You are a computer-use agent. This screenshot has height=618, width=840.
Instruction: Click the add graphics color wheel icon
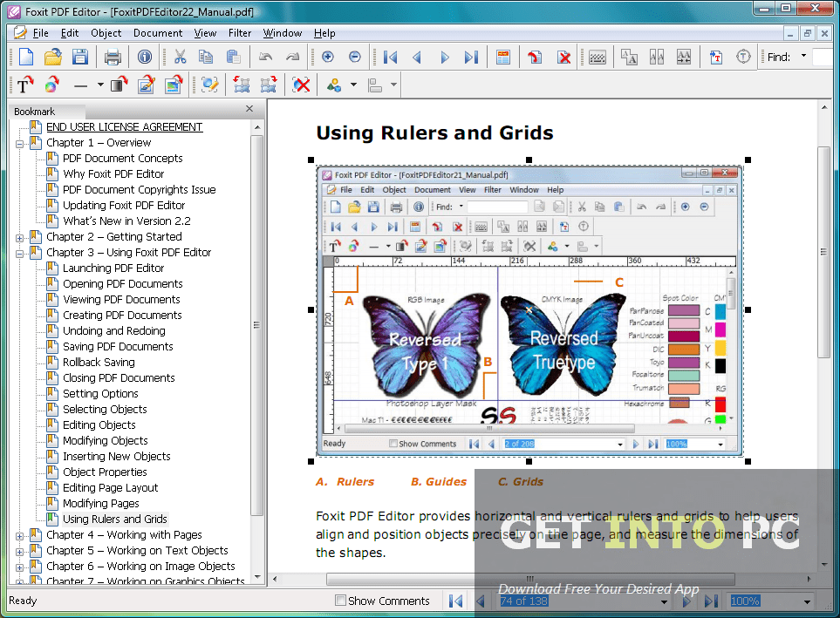point(52,85)
